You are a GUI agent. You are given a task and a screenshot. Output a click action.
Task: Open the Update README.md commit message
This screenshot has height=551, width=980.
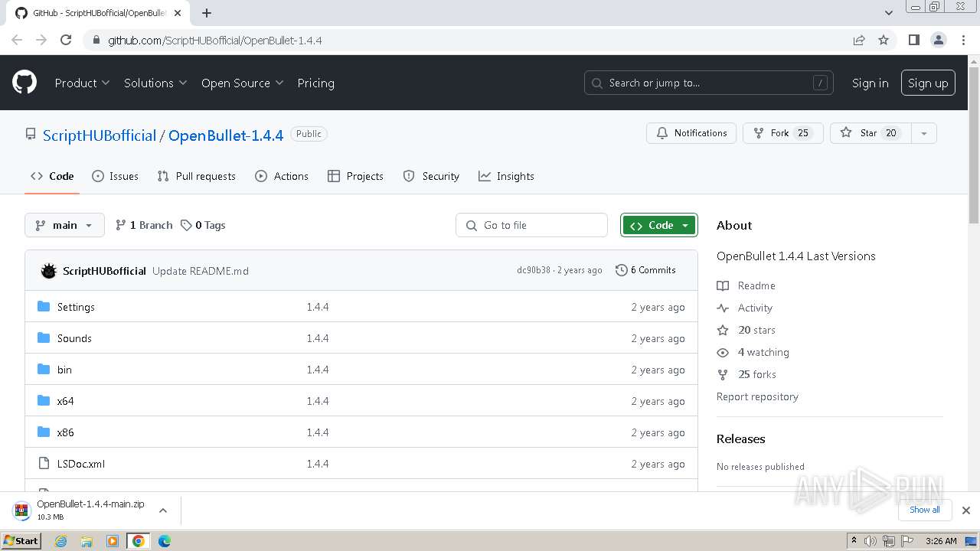[x=201, y=271]
